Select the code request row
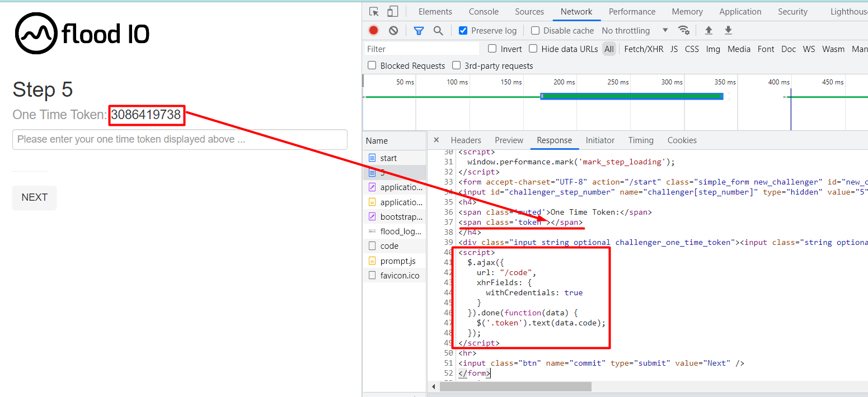 (x=395, y=246)
